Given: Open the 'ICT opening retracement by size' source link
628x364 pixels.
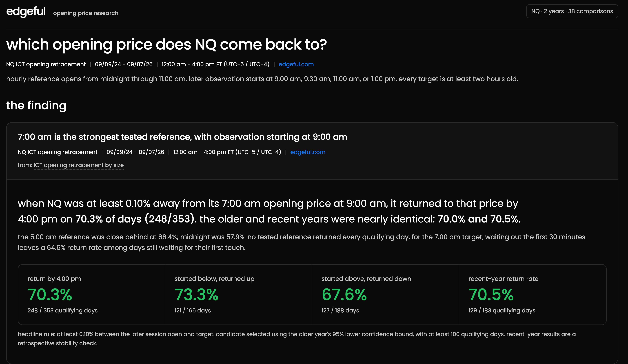Looking at the screenshot, I should [x=79, y=165].
